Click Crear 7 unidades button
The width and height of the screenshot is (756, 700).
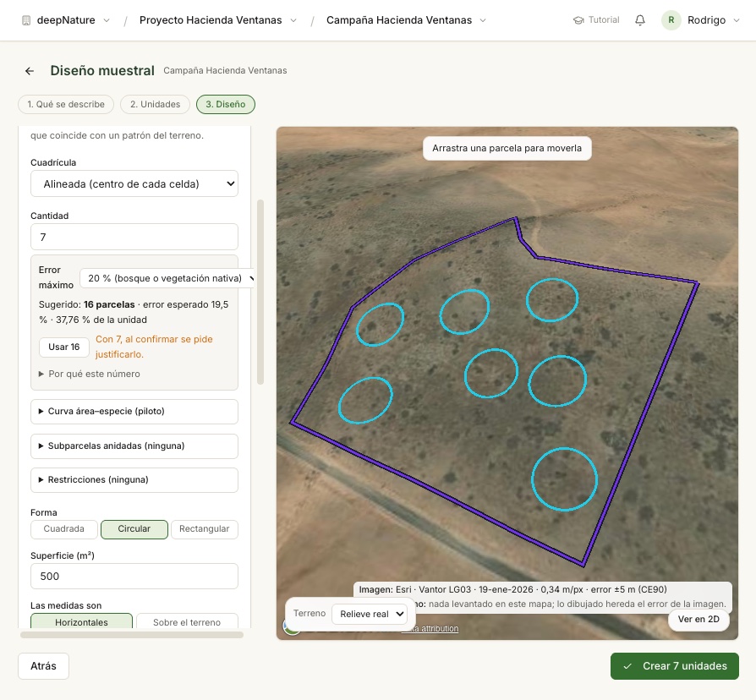(x=675, y=666)
